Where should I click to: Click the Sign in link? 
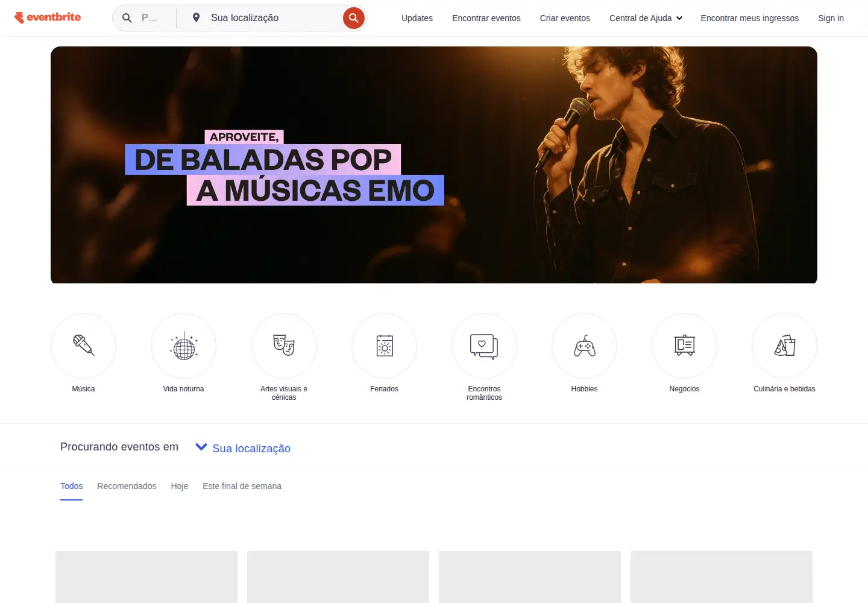[x=831, y=18]
